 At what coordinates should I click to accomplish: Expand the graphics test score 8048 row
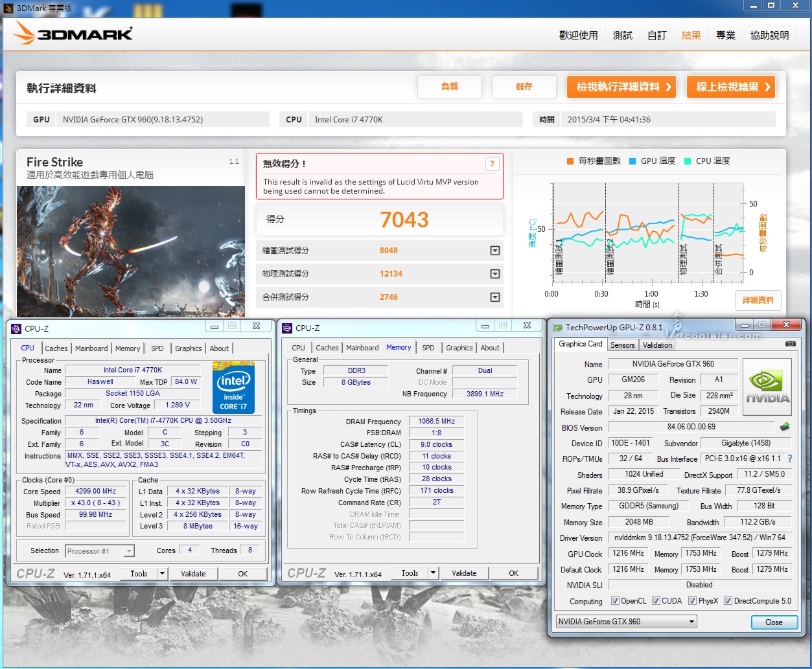click(495, 251)
